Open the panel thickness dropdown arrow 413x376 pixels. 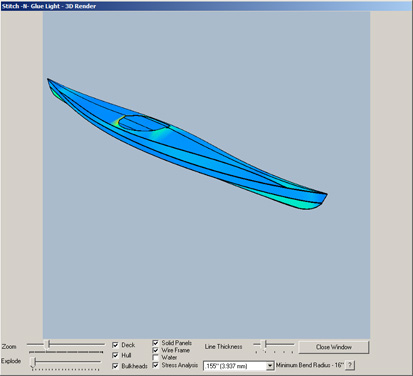pos(270,366)
